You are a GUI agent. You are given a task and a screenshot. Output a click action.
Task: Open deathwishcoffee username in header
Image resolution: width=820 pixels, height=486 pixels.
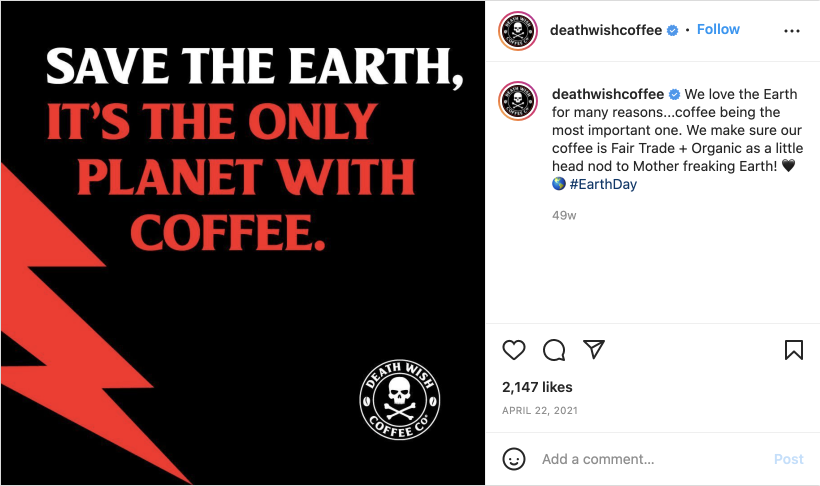606,30
